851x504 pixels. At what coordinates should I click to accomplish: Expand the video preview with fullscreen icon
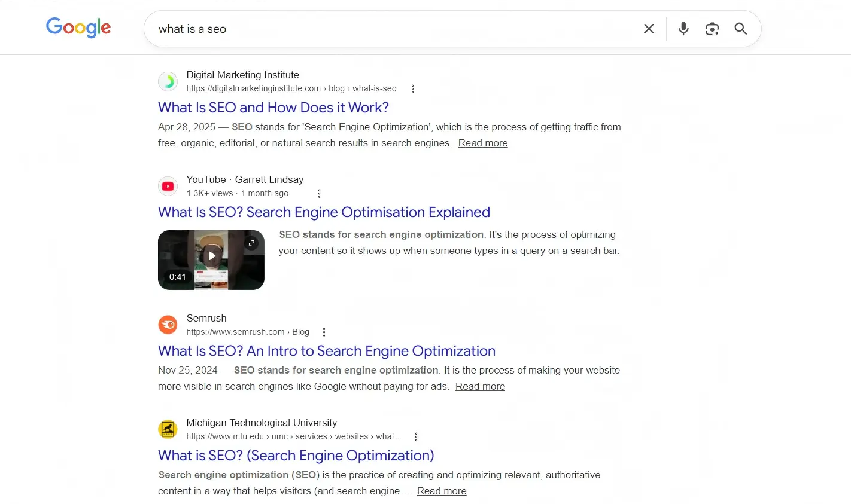(251, 243)
